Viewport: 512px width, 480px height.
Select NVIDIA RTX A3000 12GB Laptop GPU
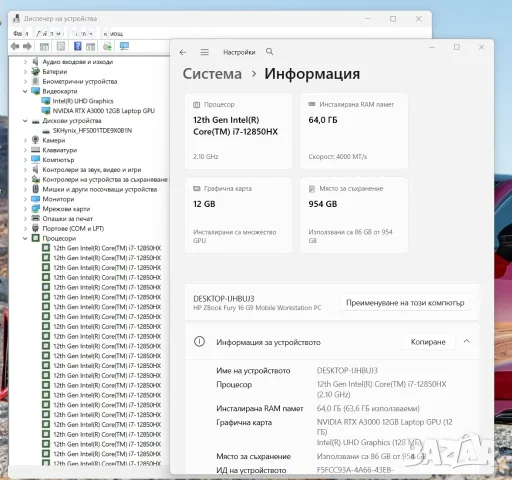click(x=104, y=111)
